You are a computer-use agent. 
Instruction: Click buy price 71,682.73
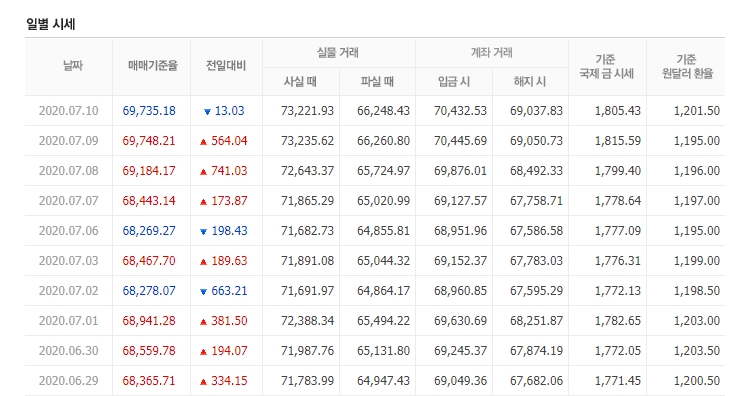click(x=307, y=231)
